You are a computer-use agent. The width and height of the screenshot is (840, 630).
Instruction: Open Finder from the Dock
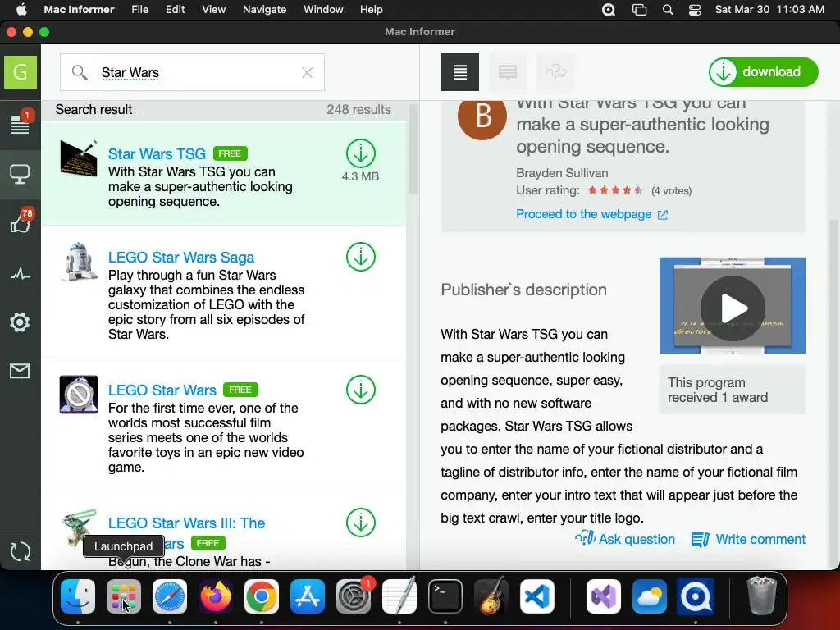click(78, 596)
